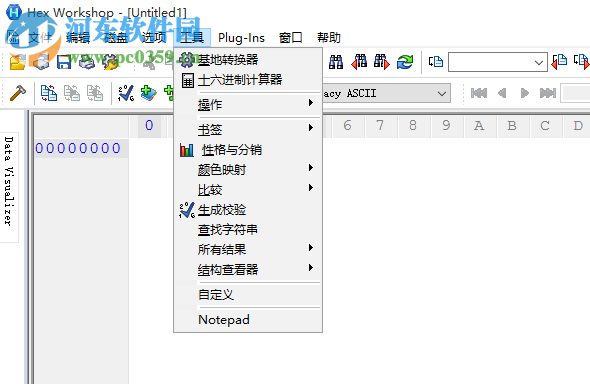Click the checkmark icon beside 生成校验
The image size is (590, 384).
pos(187,210)
